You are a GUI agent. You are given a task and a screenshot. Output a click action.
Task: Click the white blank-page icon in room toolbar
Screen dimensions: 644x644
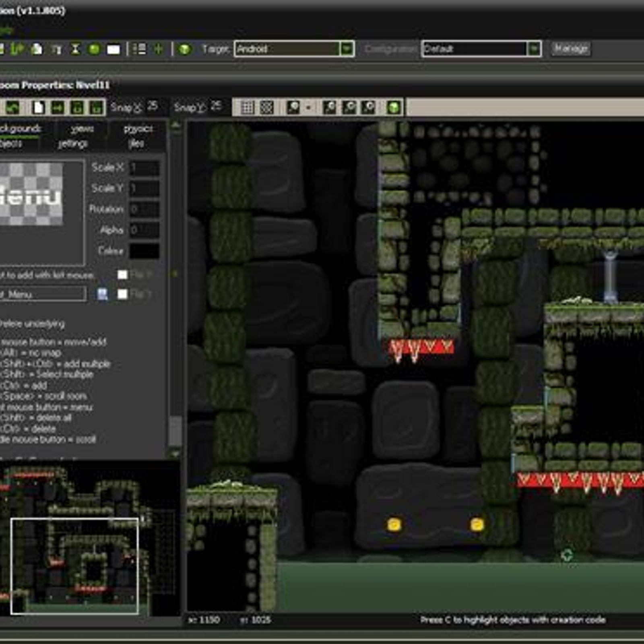[38, 107]
